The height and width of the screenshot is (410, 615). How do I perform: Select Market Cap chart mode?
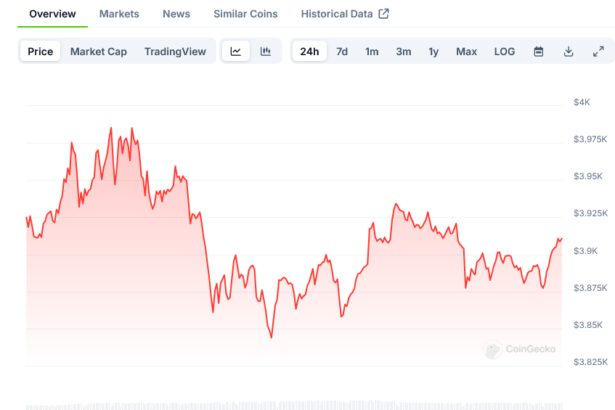[x=98, y=51]
